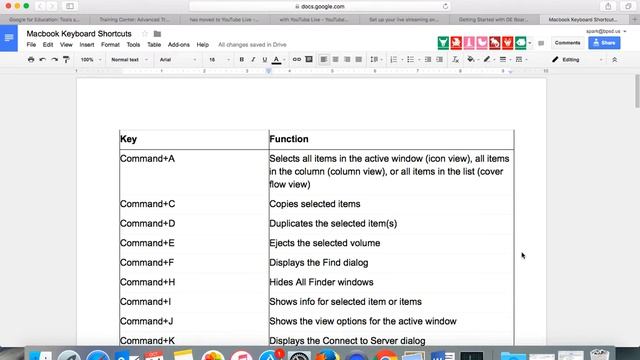Activate the paint format tool
The image size is (640, 360).
point(66,60)
